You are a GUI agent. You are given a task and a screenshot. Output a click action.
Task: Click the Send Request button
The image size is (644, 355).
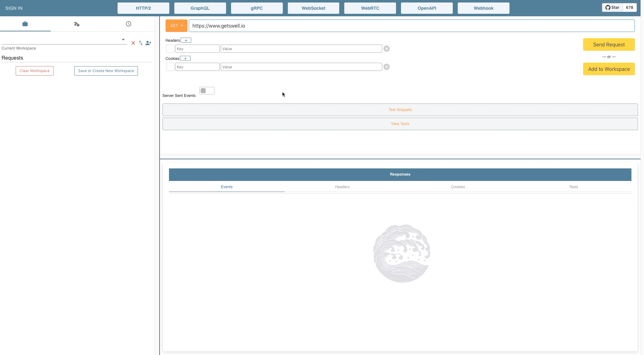609,45
